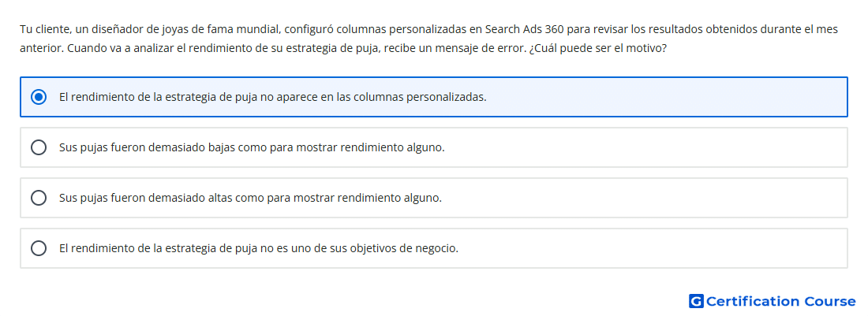Click blank area of the second answer card
This screenshot has width=868, height=316.
[642, 147]
